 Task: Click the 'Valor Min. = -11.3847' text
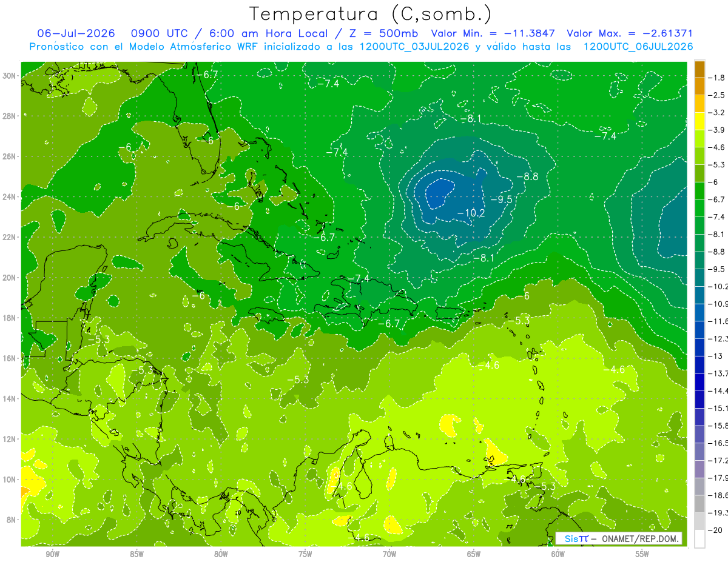492,33
